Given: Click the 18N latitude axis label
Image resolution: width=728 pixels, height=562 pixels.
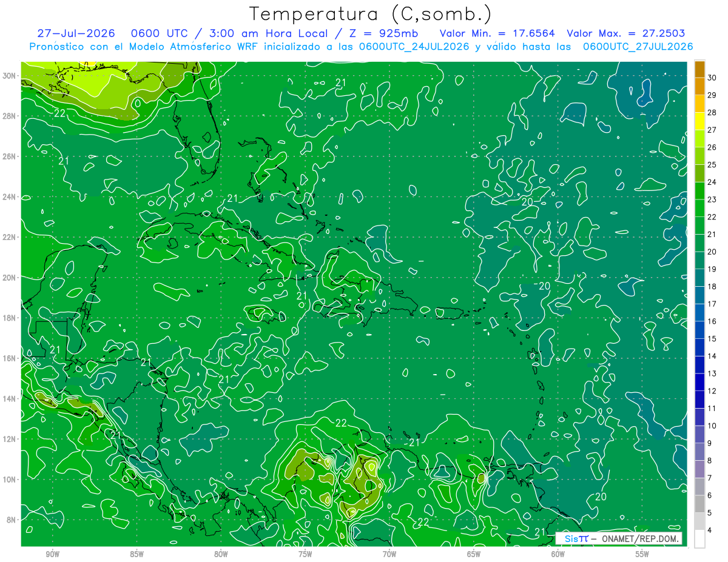Looking at the screenshot, I should click(10, 318).
